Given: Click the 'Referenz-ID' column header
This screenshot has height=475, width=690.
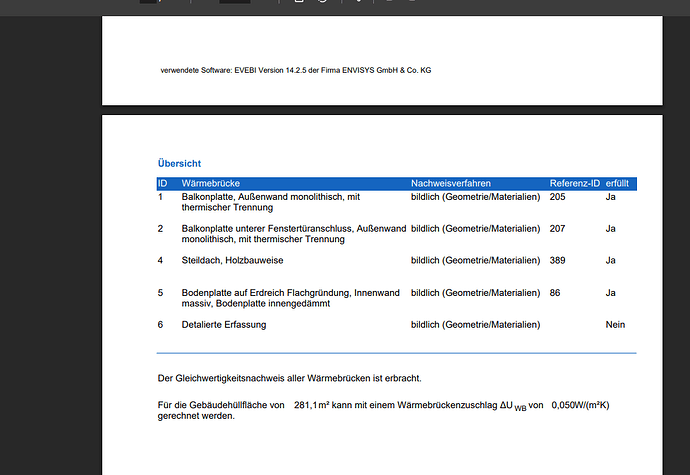Looking at the screenshot, I should click(x=574, y=183).
